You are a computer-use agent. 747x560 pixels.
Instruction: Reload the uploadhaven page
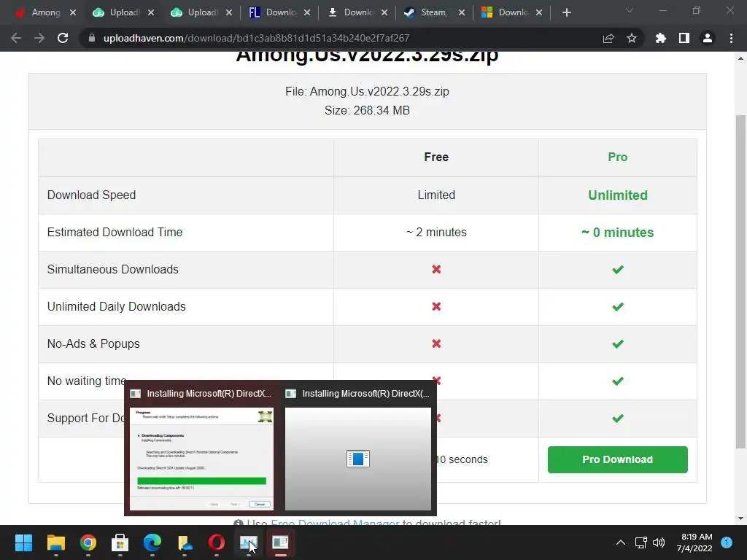tap(63, 38)
